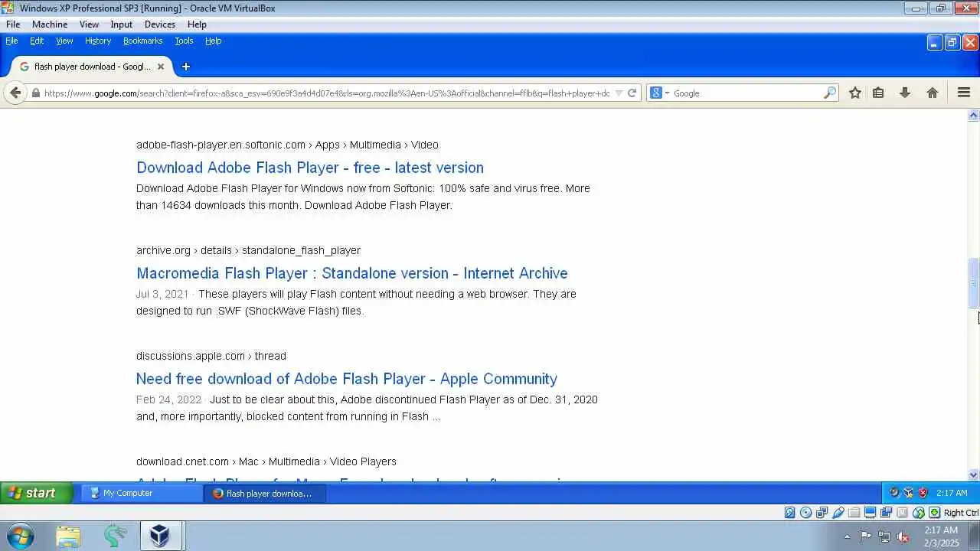Image resolution: width=980 pixels, height=551 pixels.
Task: Open the Firefox Edit menu
Action: (x=37, y=41)
